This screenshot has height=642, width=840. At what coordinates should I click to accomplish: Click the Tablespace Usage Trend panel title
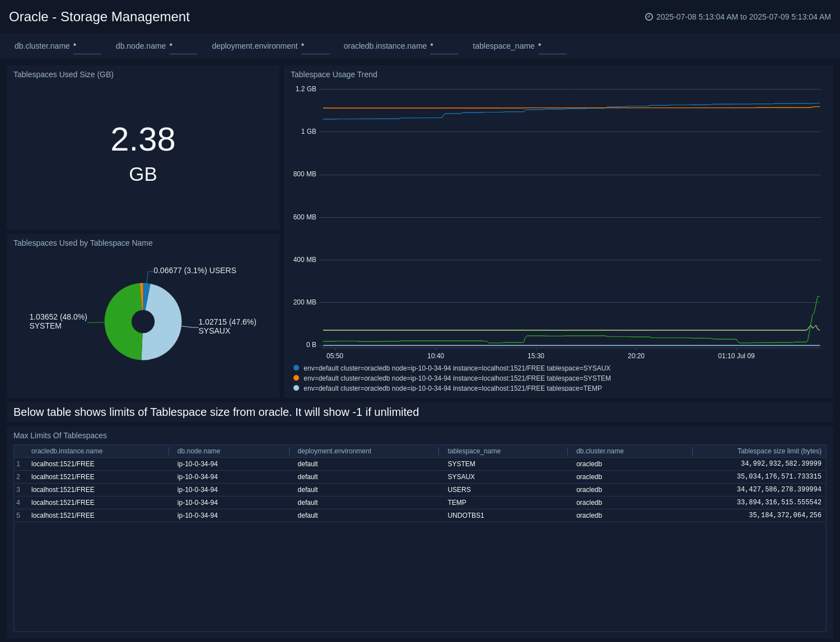pos(334,74)
